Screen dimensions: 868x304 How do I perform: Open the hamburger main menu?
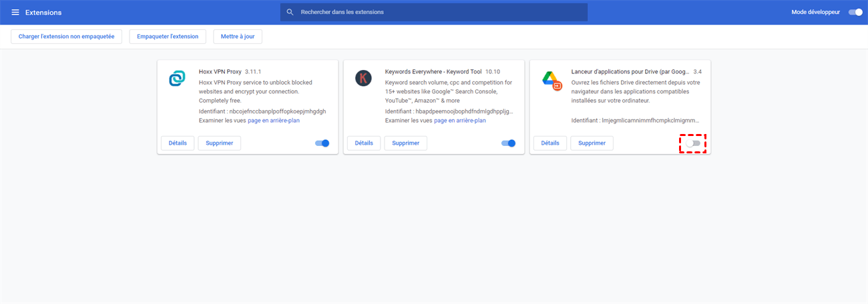(x=15, y=12)
